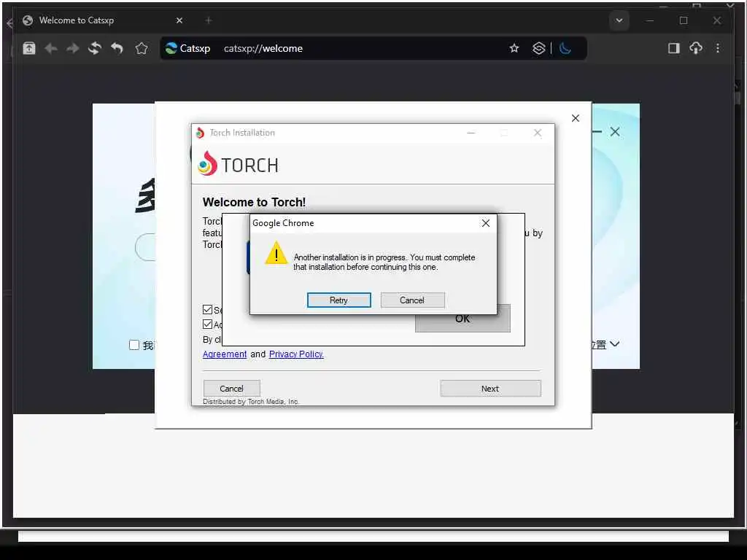The width and height of the screenshot is (747, 560).
Task: Close the light blue welcome window
Action: tap(615, 132)
